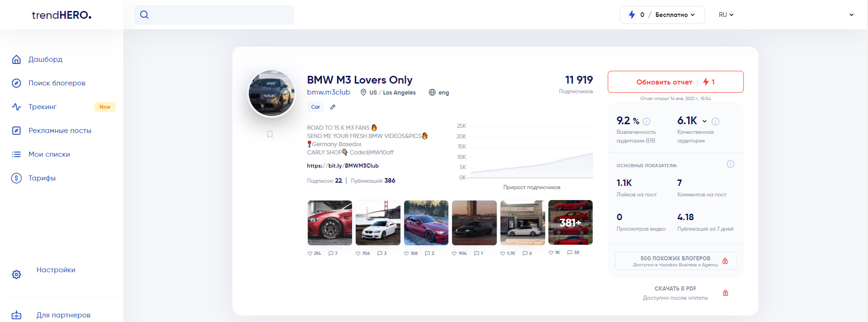Click the Car category tag
Screen dimensions: 868x322
point(316,107)
